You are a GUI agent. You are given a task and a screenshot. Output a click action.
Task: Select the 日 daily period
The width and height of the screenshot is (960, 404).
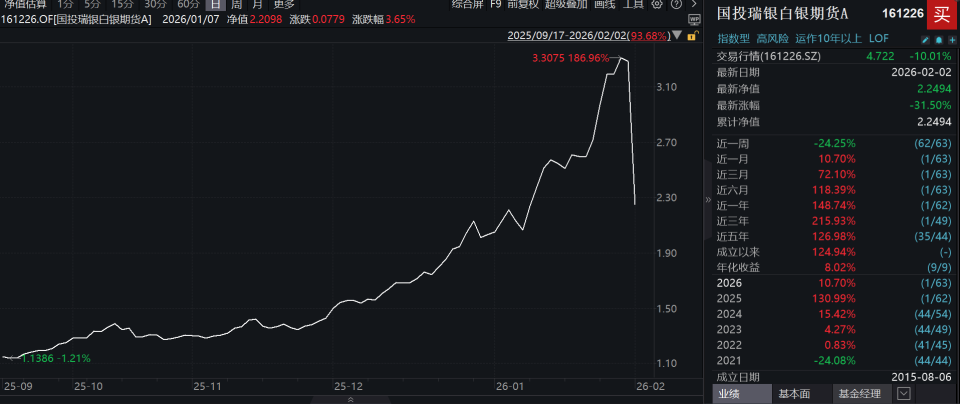point(215,4)
